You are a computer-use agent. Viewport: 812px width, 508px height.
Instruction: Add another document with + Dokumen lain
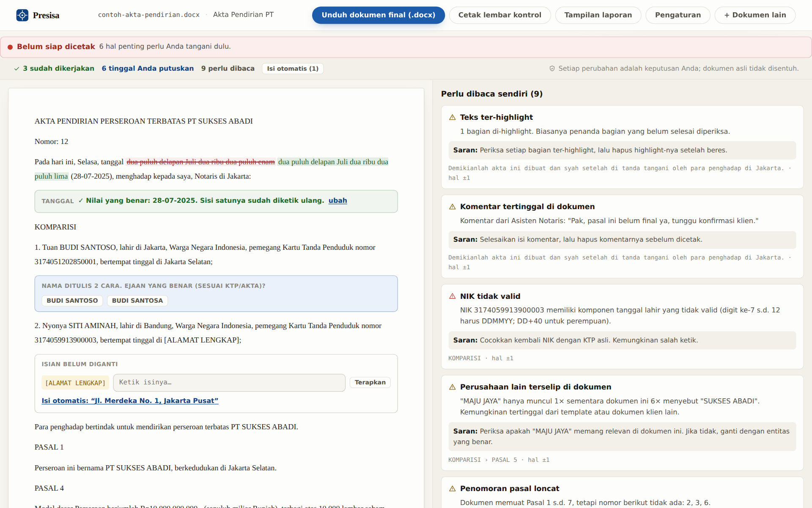pos(755,15)
